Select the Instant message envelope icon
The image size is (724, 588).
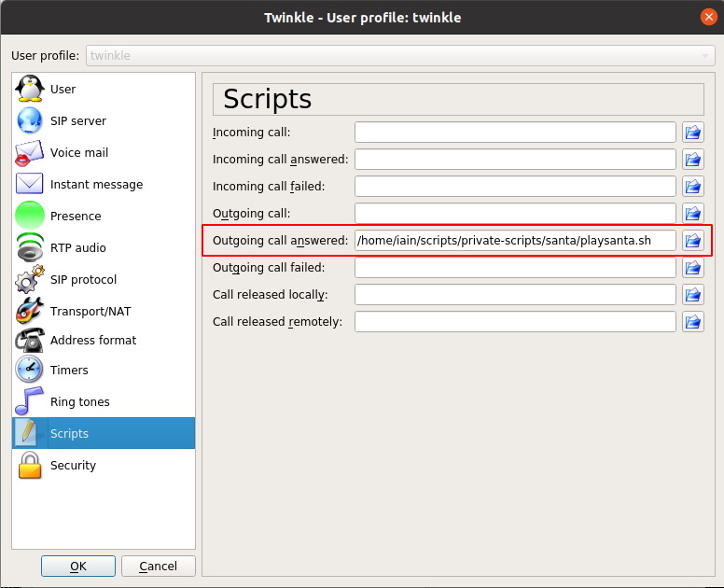tap(30, 183)
